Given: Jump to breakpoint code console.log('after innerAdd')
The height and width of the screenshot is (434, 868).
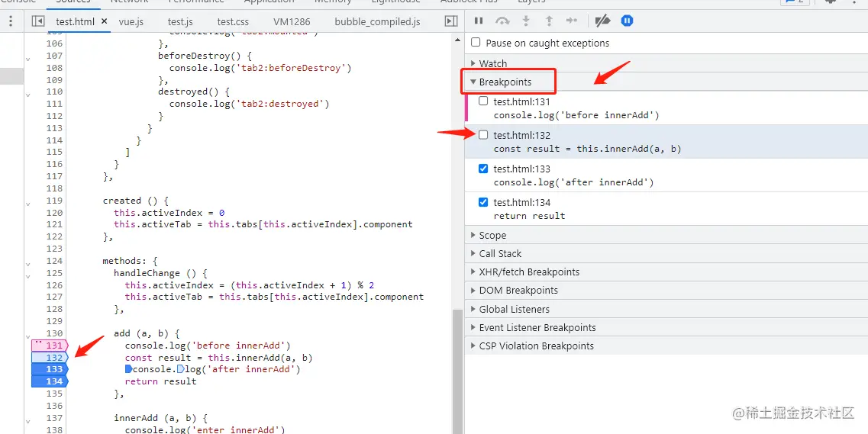Looking at the screenshot, I should 573,182.
